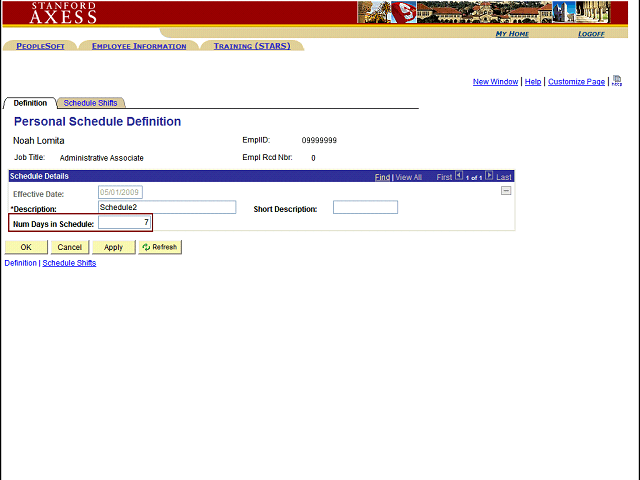Show next row arrow in Schedule Details
This screenshot has width=640, height=480.
pyautogui.click(x=489, y=176)
